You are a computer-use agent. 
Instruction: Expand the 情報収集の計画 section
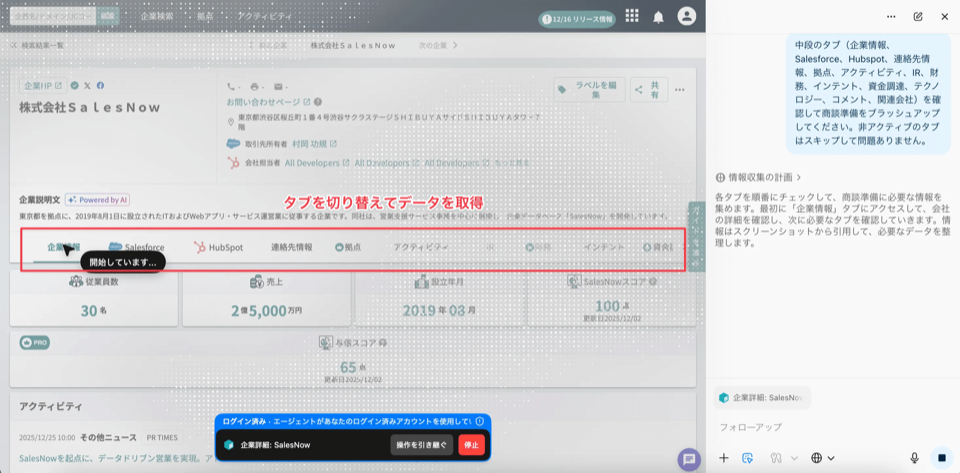[759, 177]
